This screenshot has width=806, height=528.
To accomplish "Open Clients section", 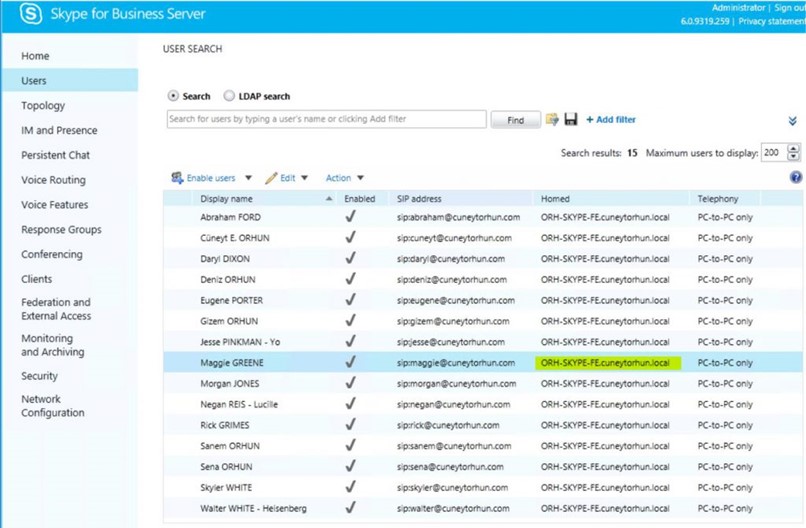I will point(36,279).
